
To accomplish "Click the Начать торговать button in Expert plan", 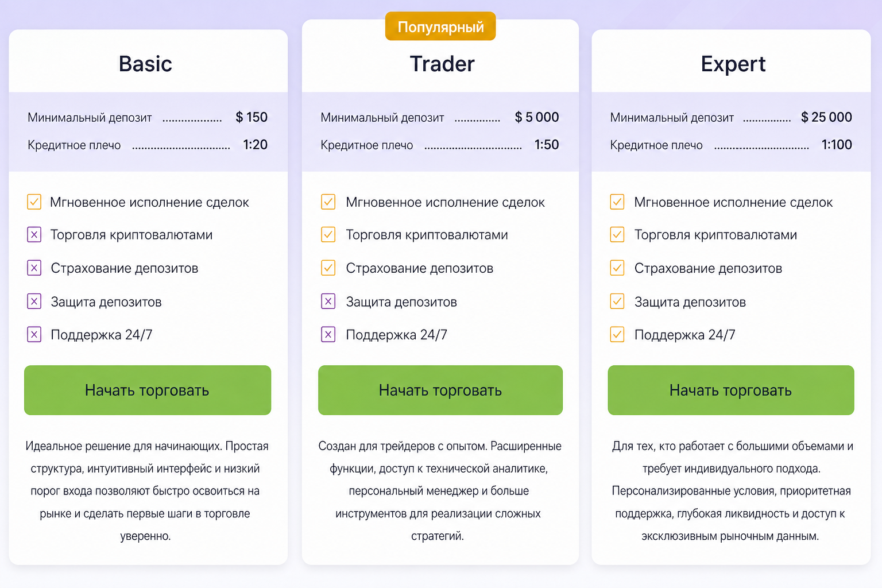I will coord(731,390).
